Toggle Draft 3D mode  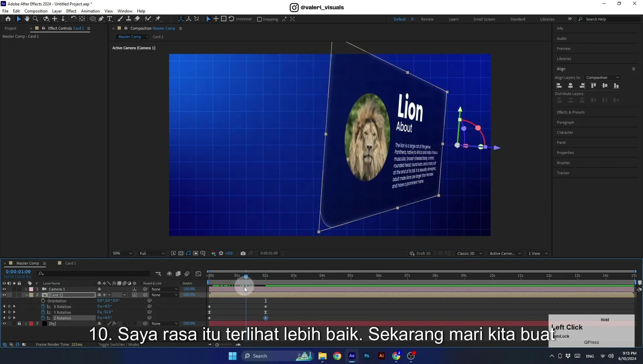[420, 253]
